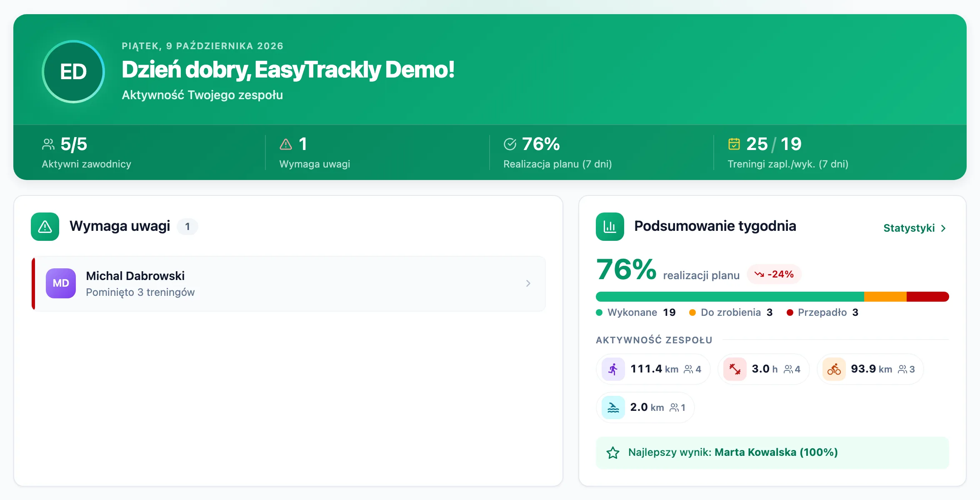This screenshot has height=500, width=980.
Task: Click the running activity icon
Action: click(x=613, y=369)
